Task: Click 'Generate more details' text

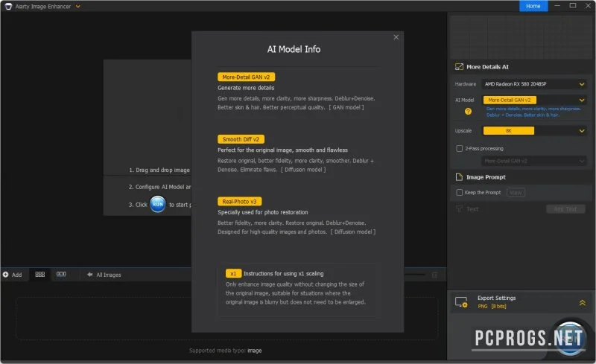Action: (246, 88)
